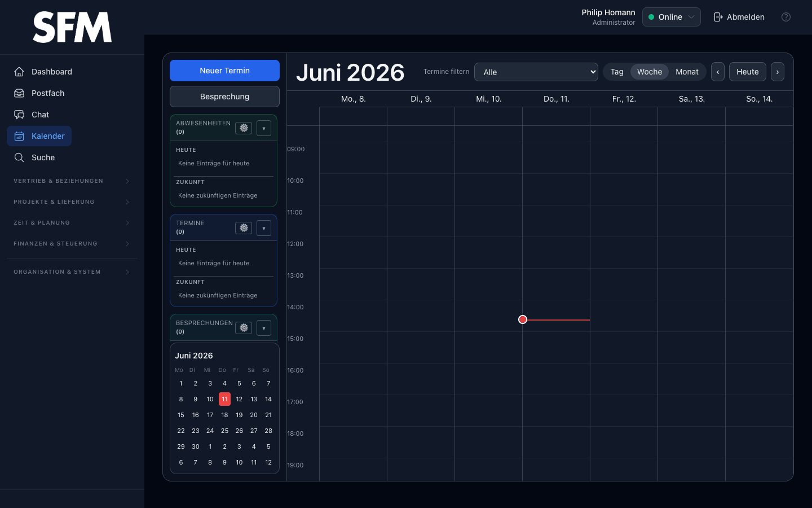812x508 pixels.
Task: Click the 19:00 time label
Action: (x=295, y=465)
